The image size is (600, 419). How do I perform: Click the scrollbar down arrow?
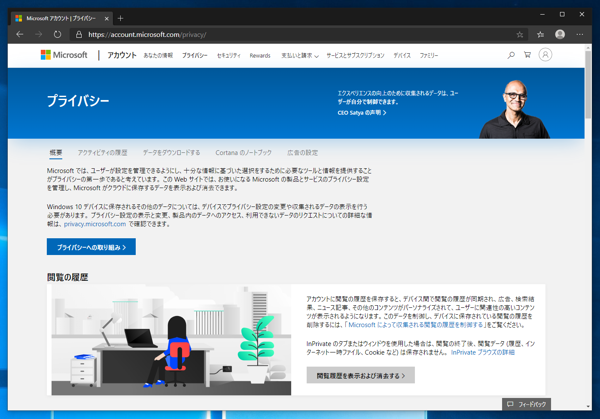[x=588, y=406]
